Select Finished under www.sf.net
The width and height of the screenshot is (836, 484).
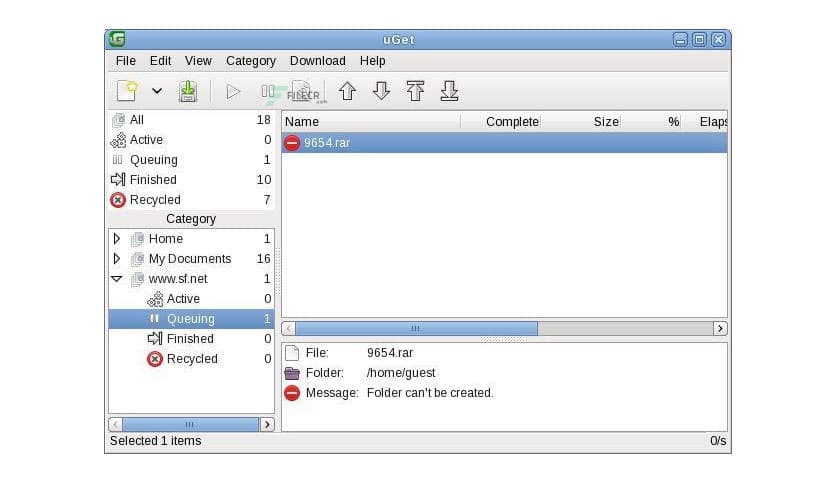191,338
